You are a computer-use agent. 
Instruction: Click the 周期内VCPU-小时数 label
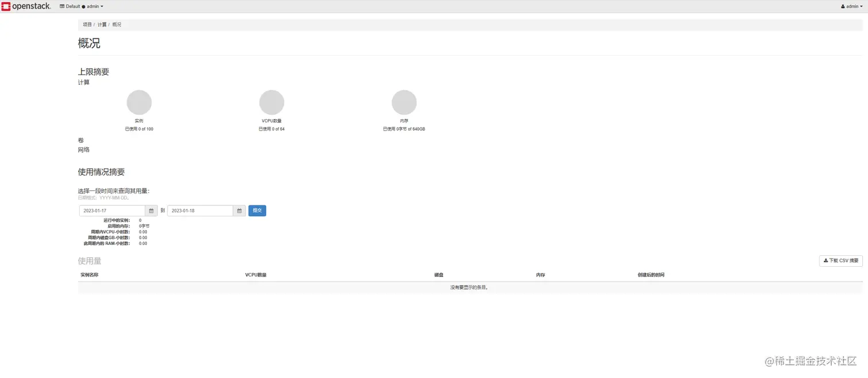coord(110,232)
